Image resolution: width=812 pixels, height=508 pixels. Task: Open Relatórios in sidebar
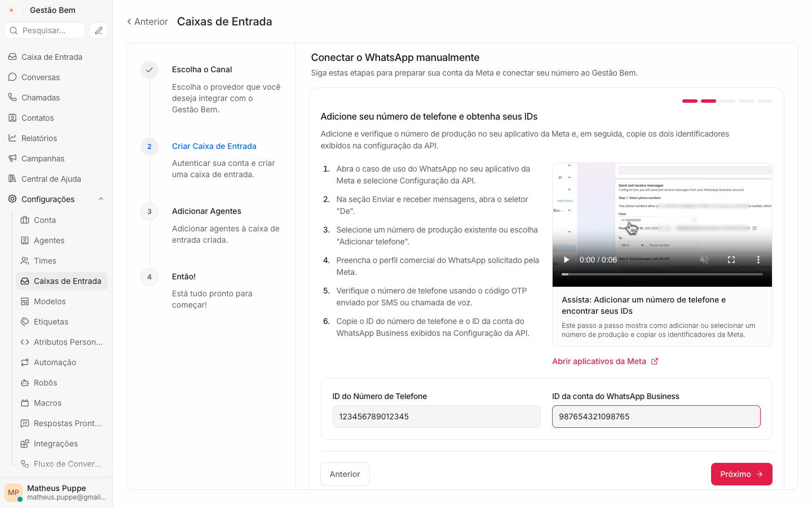39,138
